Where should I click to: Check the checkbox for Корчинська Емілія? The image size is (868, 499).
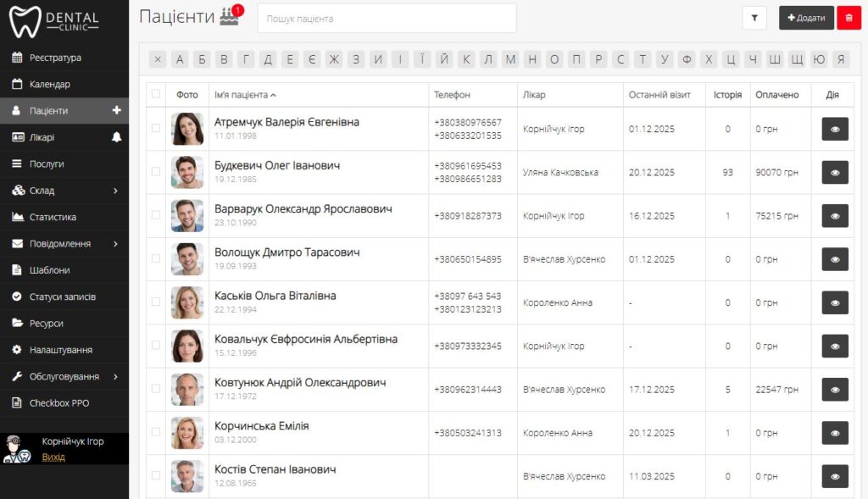click(x=155, y=432)
